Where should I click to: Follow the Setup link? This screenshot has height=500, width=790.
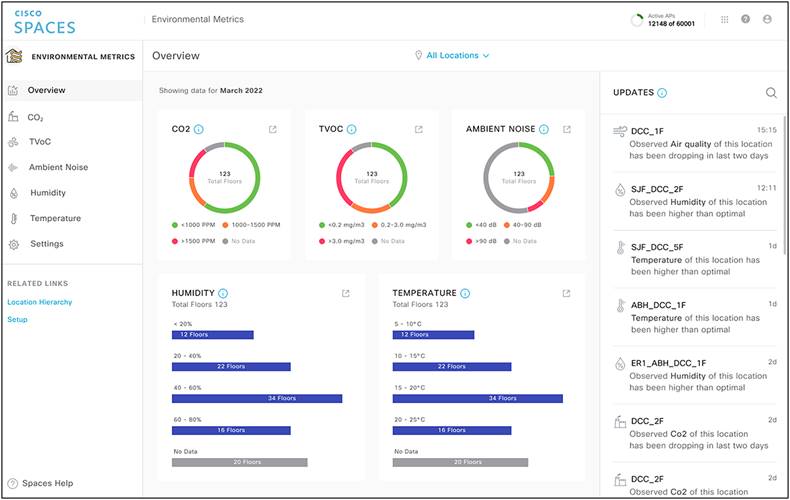coord(17,320)
